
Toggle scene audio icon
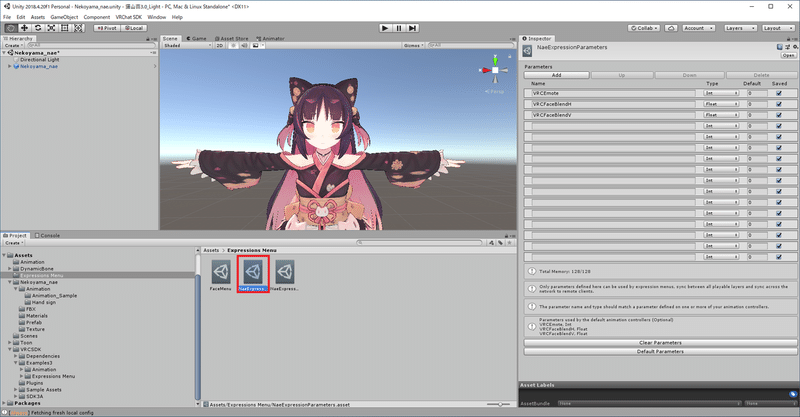(244, 45)
